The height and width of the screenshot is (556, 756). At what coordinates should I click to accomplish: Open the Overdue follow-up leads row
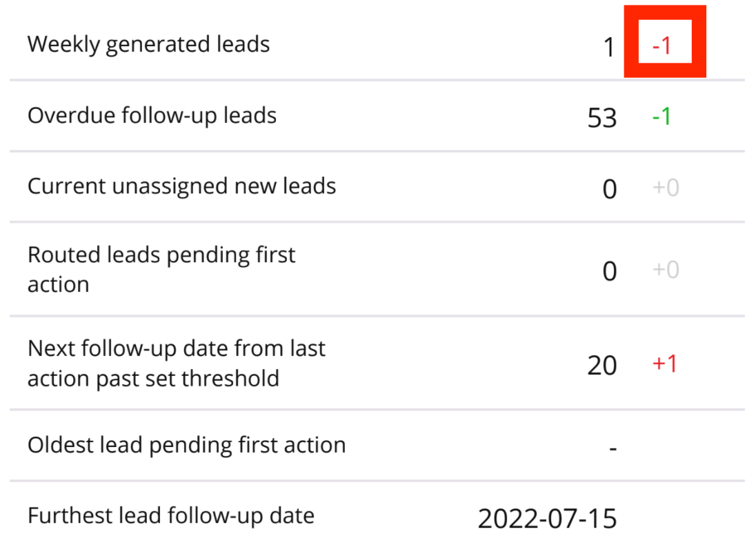(x=152, y=115)
